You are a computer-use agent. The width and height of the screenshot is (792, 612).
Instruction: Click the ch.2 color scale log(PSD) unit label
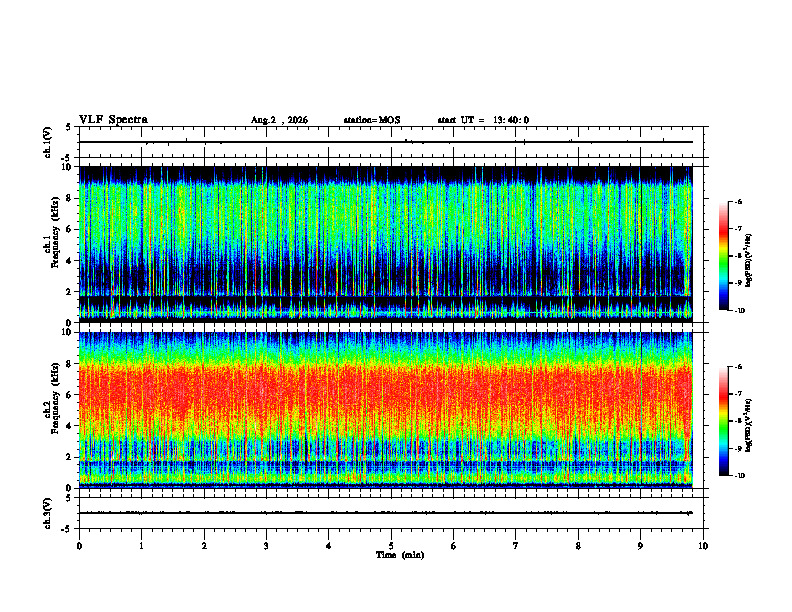(749, 425)
